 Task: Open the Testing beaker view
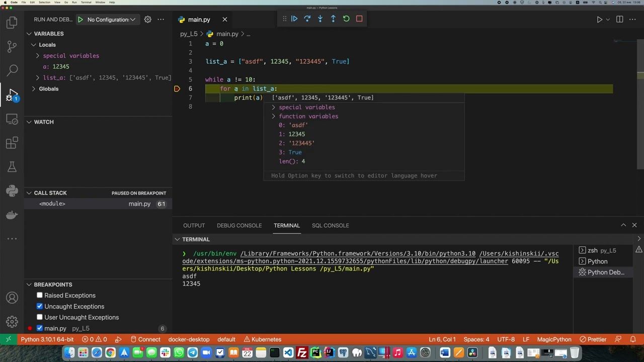(12, 167)
